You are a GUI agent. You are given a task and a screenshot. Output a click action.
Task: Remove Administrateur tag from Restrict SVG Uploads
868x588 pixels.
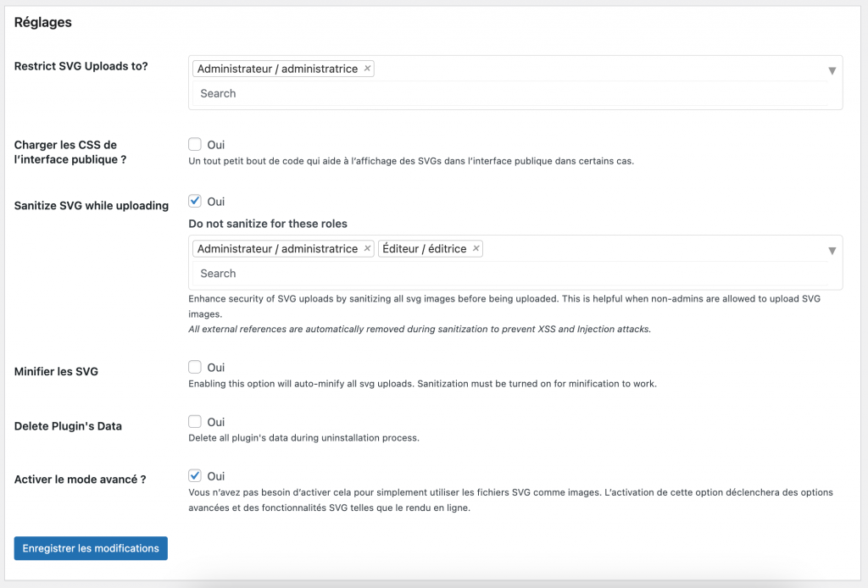tap(367, 69)
